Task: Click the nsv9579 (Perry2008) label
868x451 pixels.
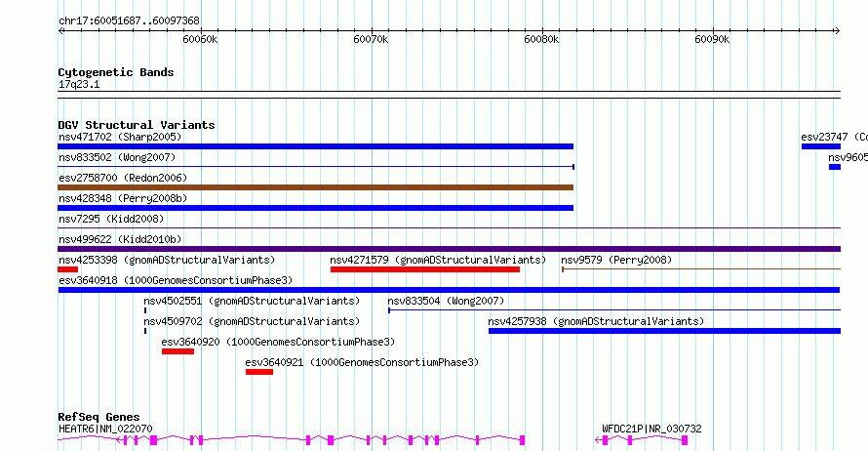Action: (x=616, y=260)
